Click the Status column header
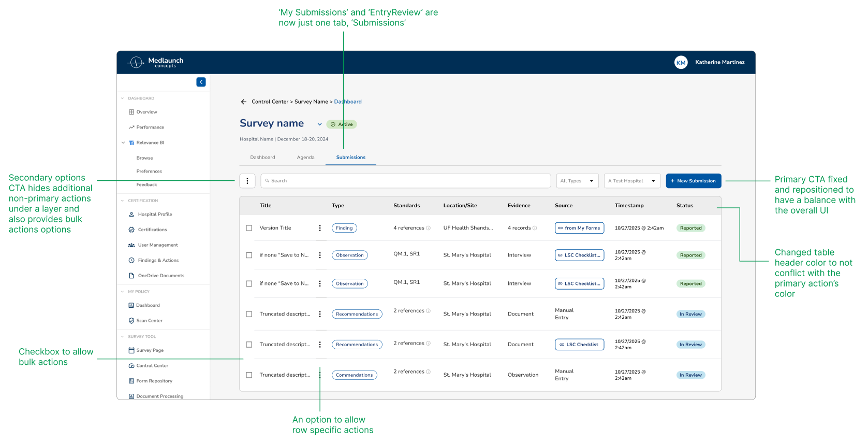 (x=684, y=206)
